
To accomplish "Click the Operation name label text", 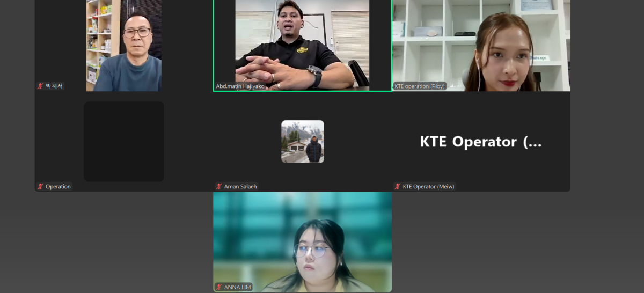I will (x=58, y=187).
